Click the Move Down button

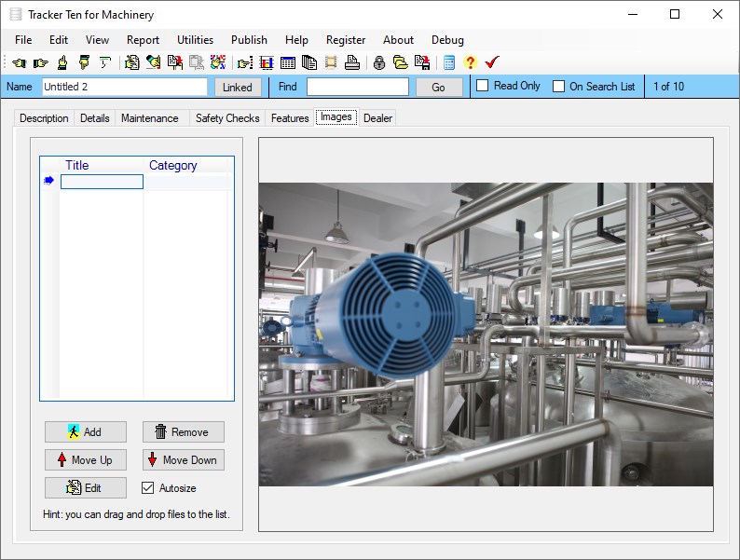click(x=183, y=459)
